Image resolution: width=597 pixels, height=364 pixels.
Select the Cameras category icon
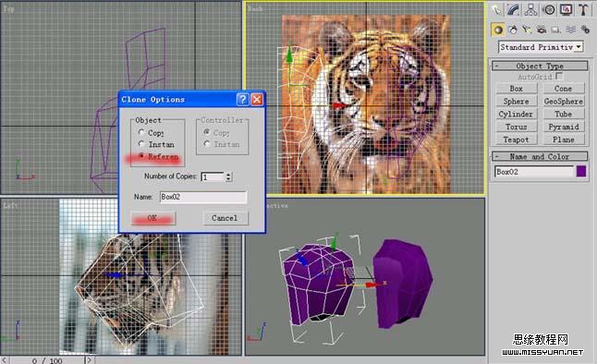(x=542, y=30)
